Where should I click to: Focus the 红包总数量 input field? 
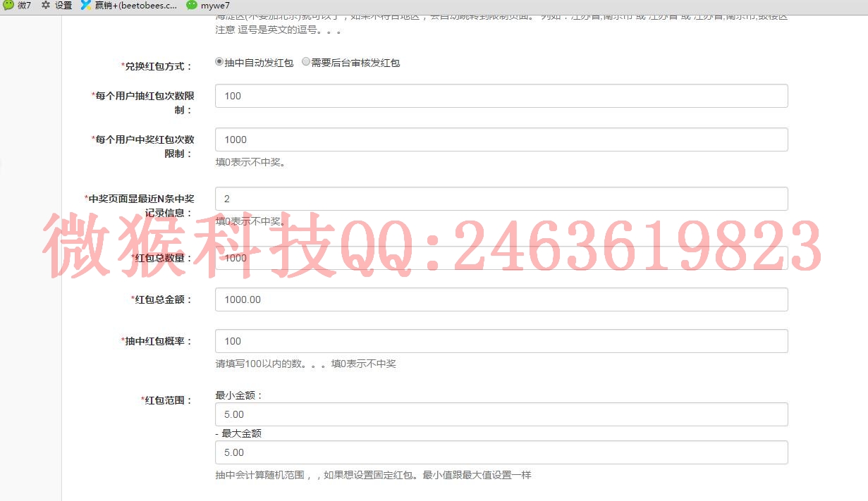click(501, 258)
